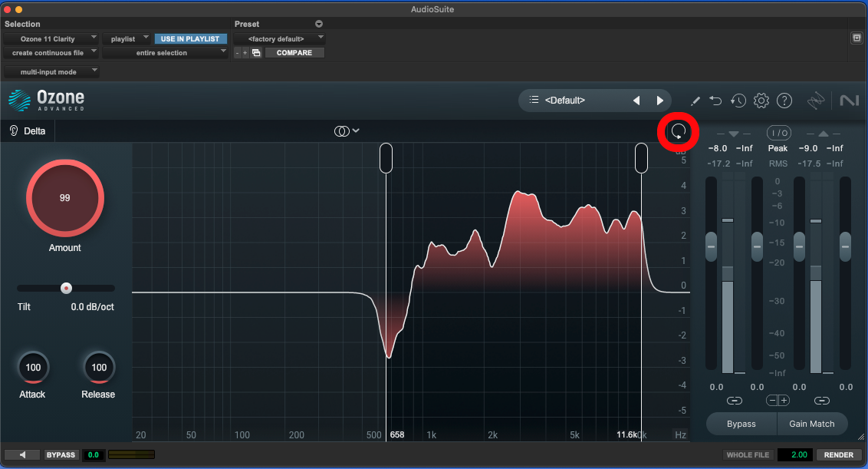Open the preset list icon beside <Default>
868x469 pixels.
coord(534,100)
